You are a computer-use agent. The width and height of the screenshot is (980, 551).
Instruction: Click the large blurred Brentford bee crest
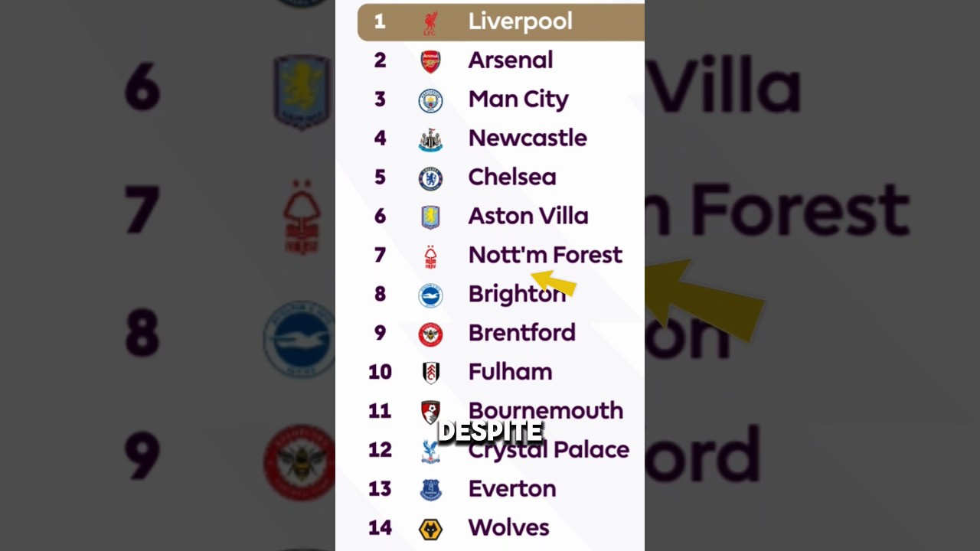click(299, 462)
